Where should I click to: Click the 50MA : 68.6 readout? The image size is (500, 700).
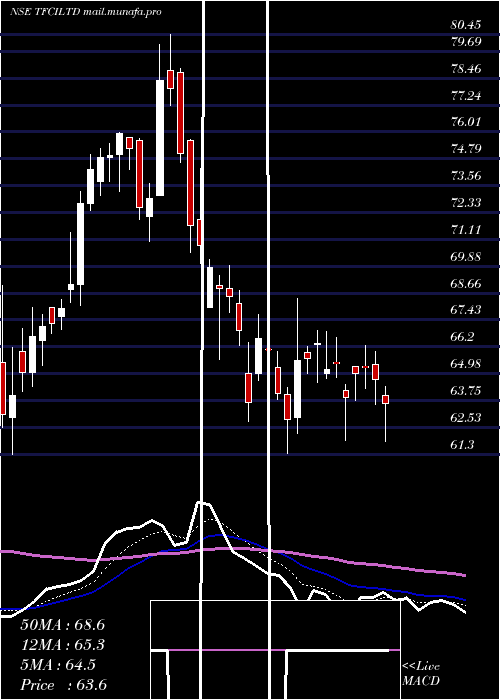62,625
